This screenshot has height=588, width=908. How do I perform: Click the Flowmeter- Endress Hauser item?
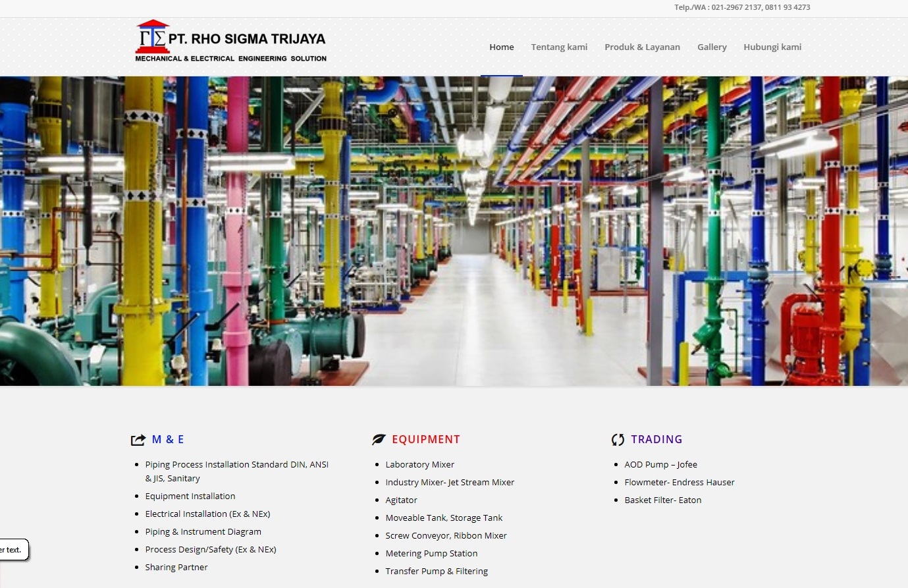click(679, 482)
